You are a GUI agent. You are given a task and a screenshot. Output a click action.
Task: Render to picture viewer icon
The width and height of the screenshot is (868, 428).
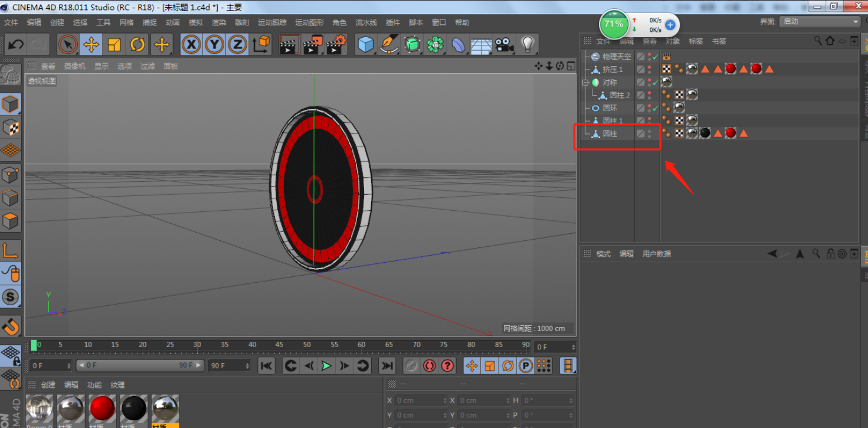point(313,44)
